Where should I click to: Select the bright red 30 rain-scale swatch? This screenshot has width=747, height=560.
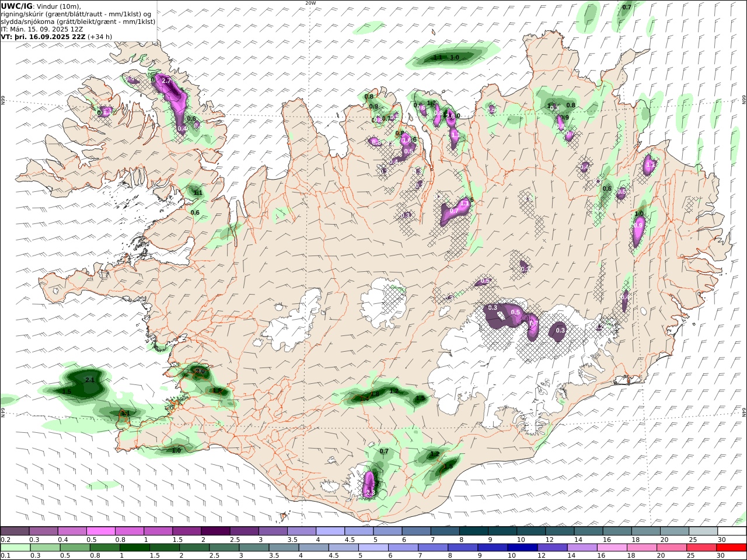coord(731,548)
